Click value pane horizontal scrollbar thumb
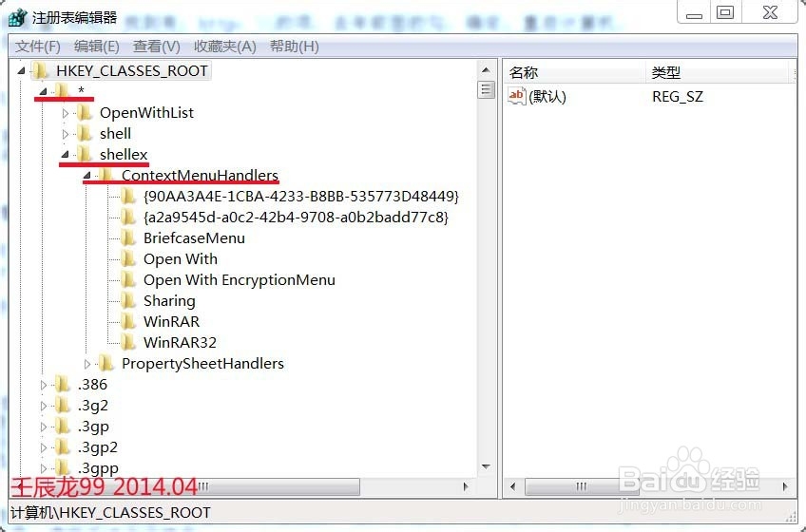Viewport: 806px width, 532px height. coord(581,486)
